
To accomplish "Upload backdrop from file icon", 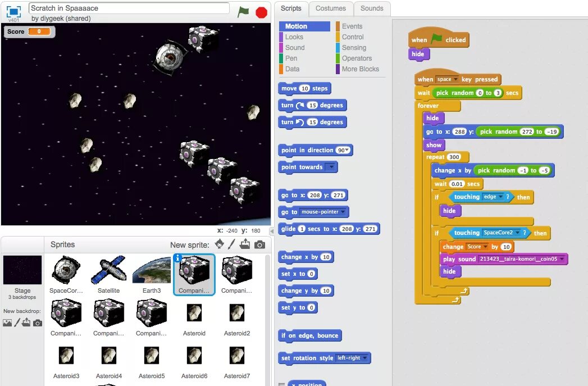I will coord(26,323).
